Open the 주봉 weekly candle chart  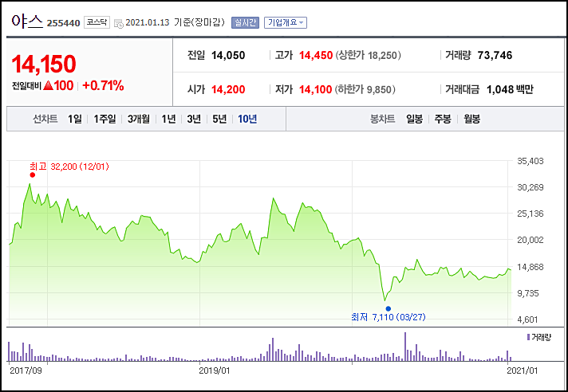point(442,119)
